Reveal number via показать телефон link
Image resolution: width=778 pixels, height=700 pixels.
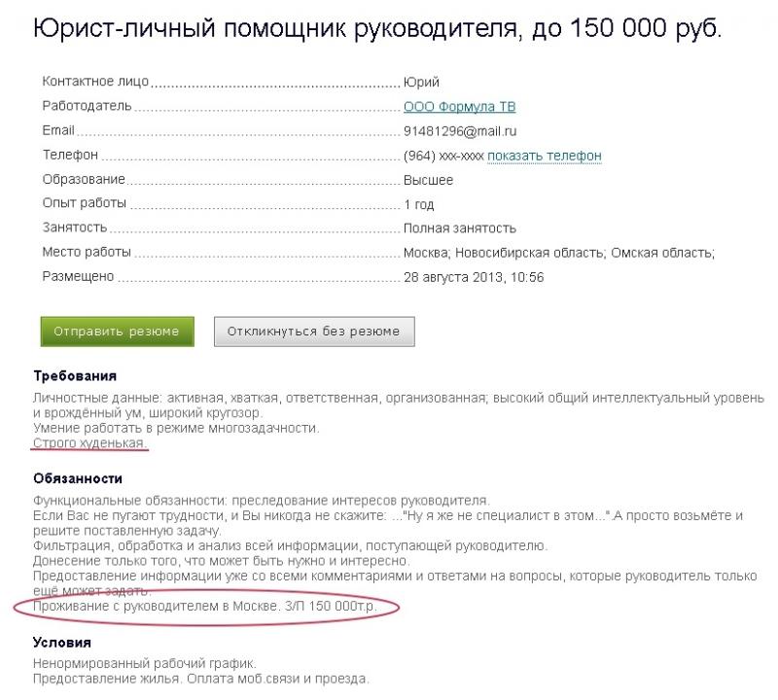pyautogui.click(x=545, y=156)
